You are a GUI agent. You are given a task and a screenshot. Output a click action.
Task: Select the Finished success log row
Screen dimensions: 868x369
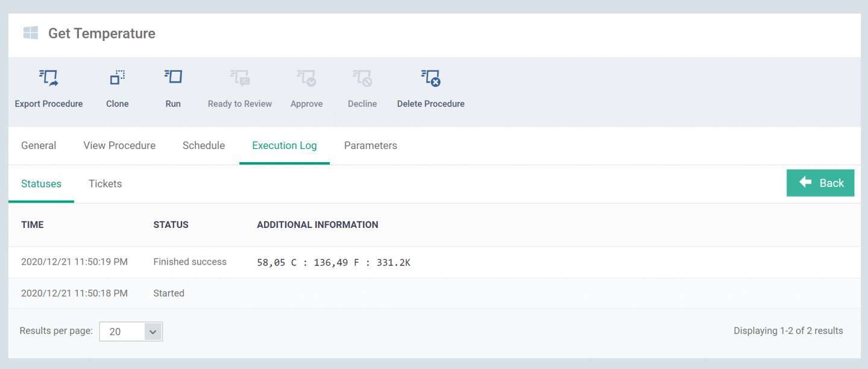[x=190, y=262]
